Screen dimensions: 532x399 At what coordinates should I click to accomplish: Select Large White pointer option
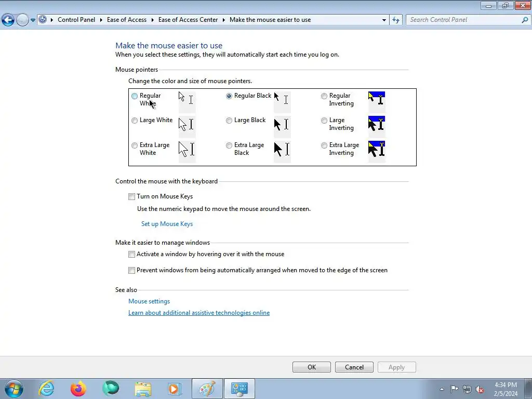[x=135, y=121]
